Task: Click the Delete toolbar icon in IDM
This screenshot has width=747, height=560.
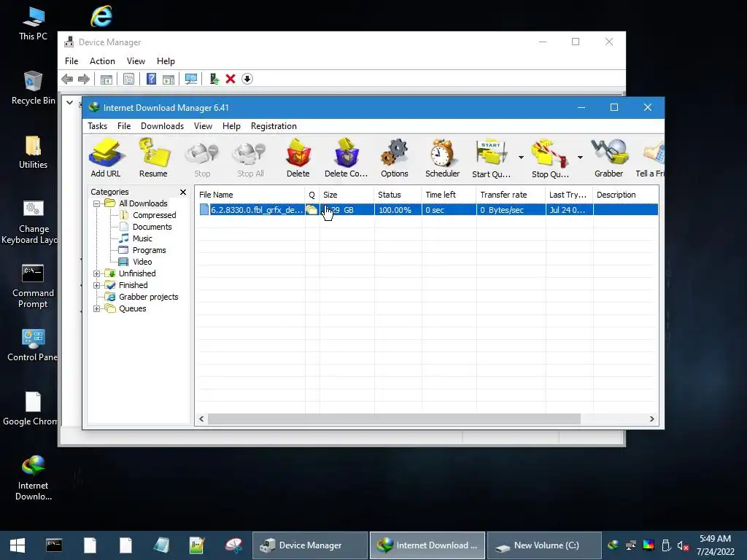Action: 298,158
